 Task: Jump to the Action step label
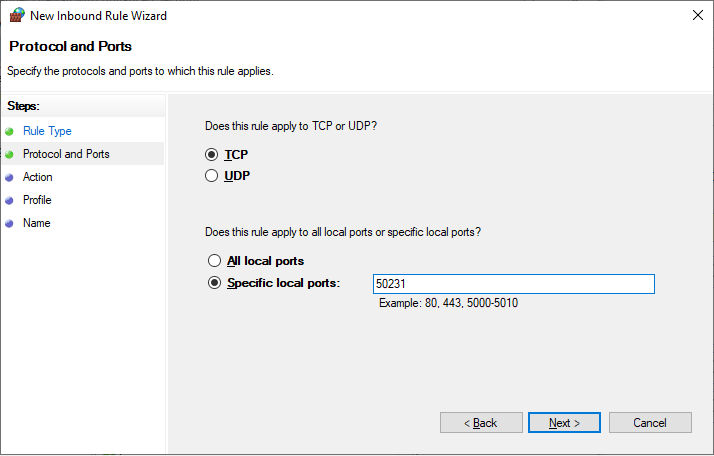click(x=38, y=177)
